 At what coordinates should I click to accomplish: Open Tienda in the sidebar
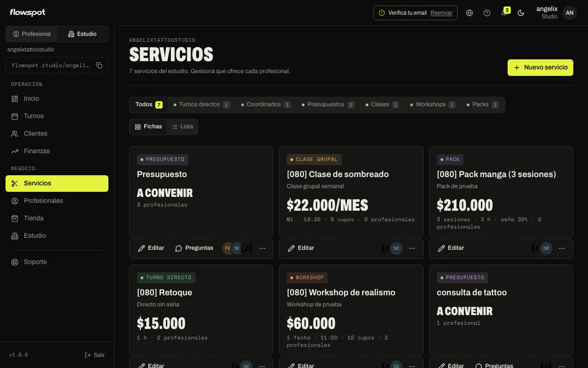pos(57,218)
